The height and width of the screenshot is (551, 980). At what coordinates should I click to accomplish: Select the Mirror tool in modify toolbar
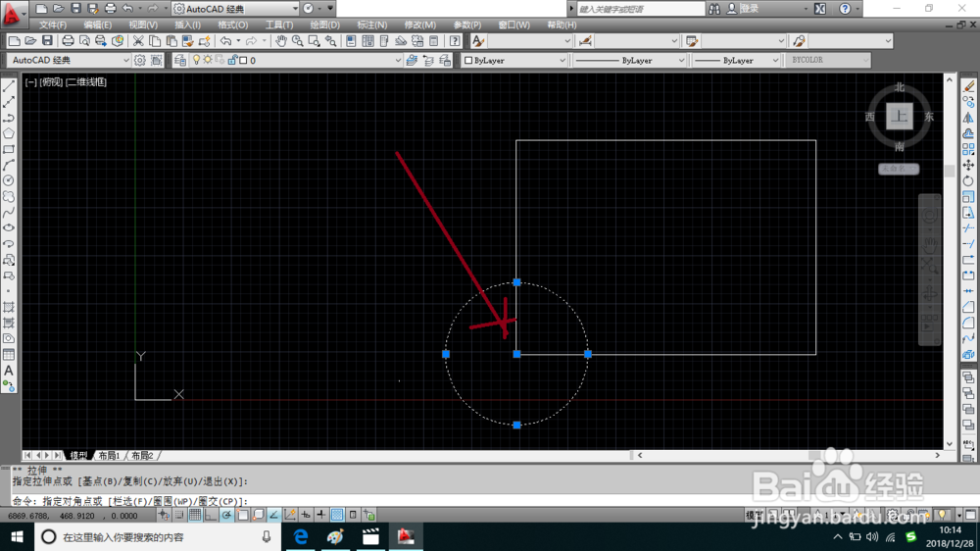pos(968,118)
